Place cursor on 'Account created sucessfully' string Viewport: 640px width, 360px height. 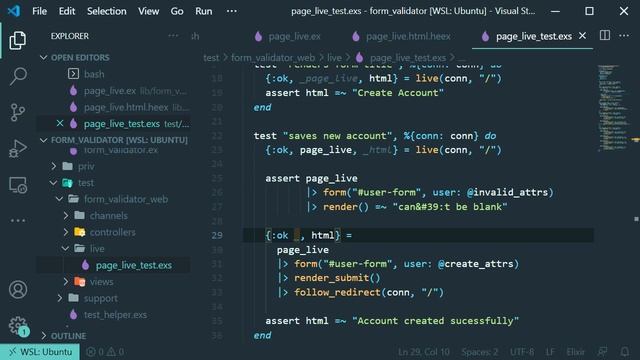(436, 321)
